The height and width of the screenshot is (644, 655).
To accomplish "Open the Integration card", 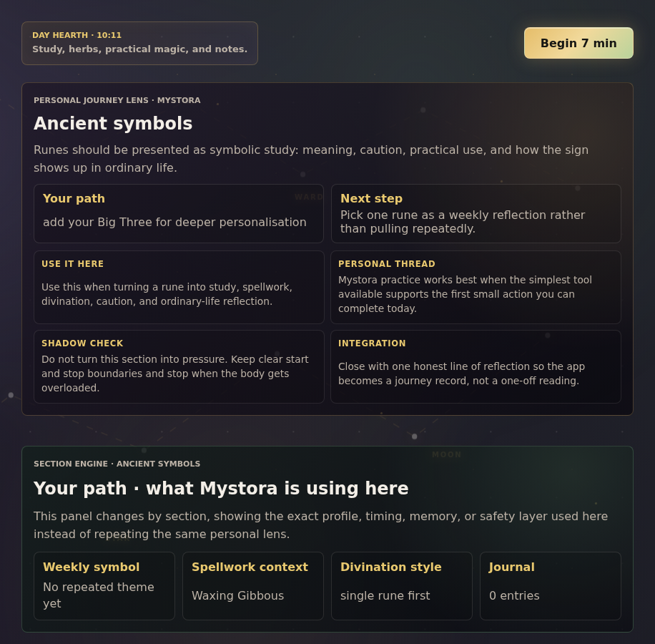I will [476, 366].
